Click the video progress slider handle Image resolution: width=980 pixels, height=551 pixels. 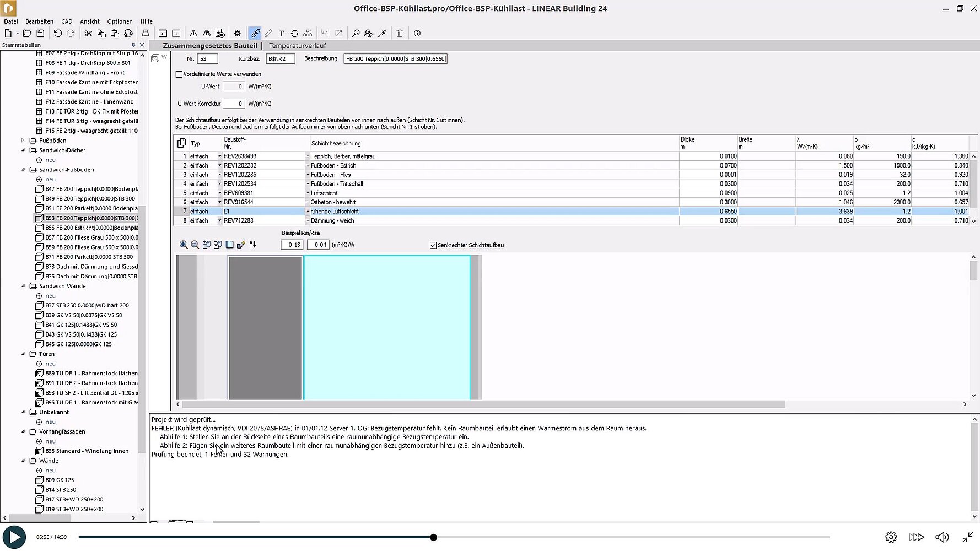pyautogui.click(x=434, y=537)
